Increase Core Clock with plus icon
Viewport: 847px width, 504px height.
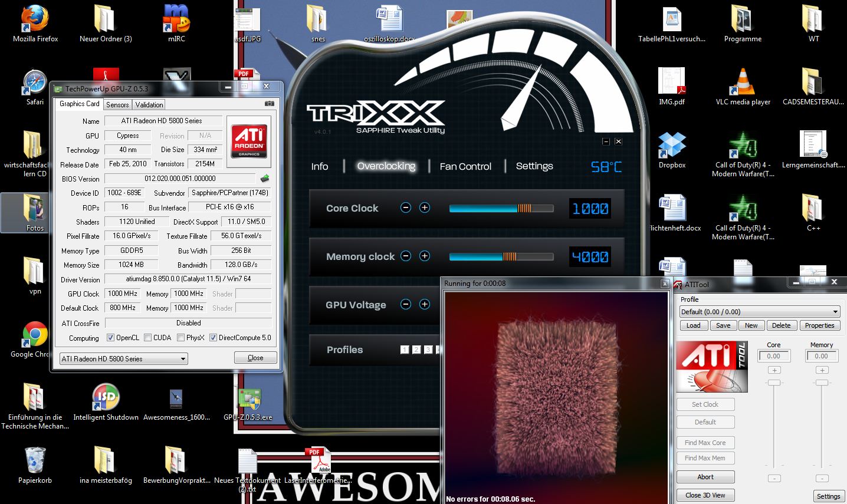pos(425,207)
